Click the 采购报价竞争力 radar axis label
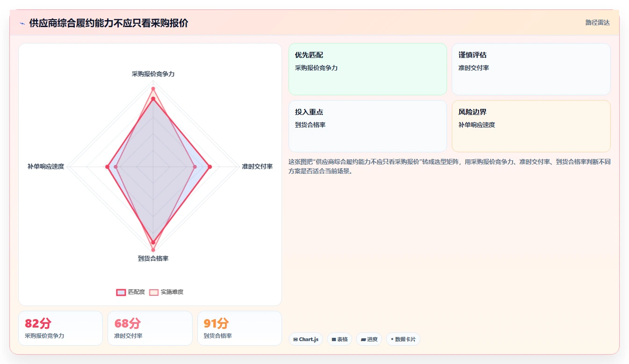 tap(153, 74)
